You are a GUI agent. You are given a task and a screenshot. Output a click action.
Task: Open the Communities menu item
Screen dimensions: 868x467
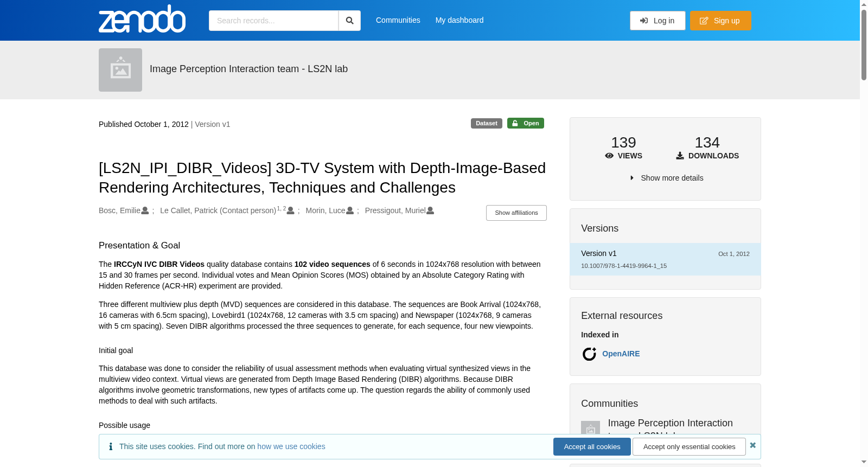(398, 20)
